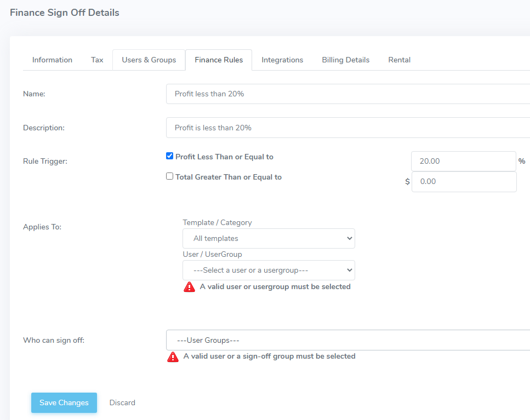Enable Total Greater Than or Equal to checkbox
530x420 pixels.
click(170, 176)
